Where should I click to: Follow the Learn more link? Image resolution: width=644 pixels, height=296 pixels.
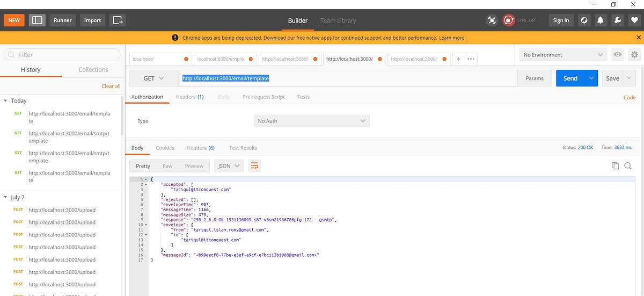tap(451, 38)
